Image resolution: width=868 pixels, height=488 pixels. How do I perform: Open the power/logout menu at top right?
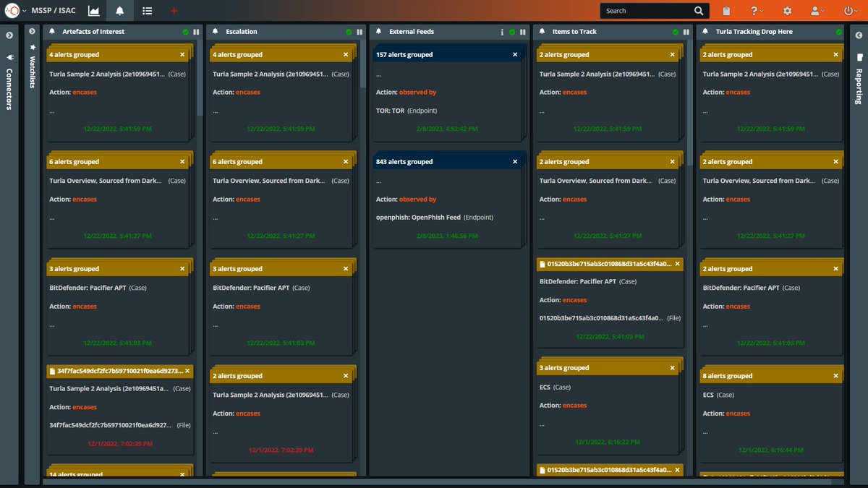[x=846, y=11]
